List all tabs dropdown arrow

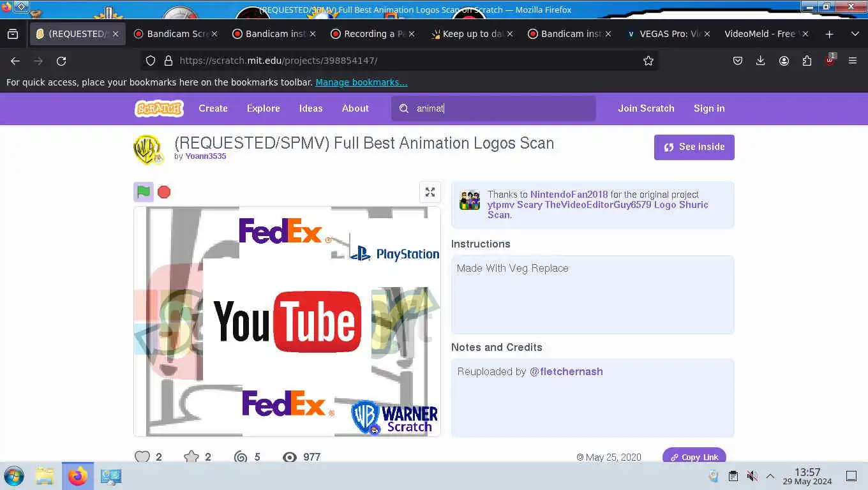tap(855, 34)
